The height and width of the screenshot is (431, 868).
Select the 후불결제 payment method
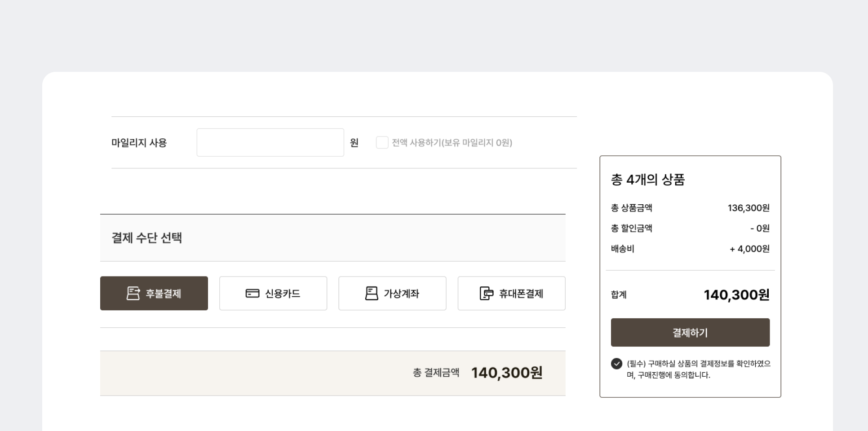click(154, 293)
